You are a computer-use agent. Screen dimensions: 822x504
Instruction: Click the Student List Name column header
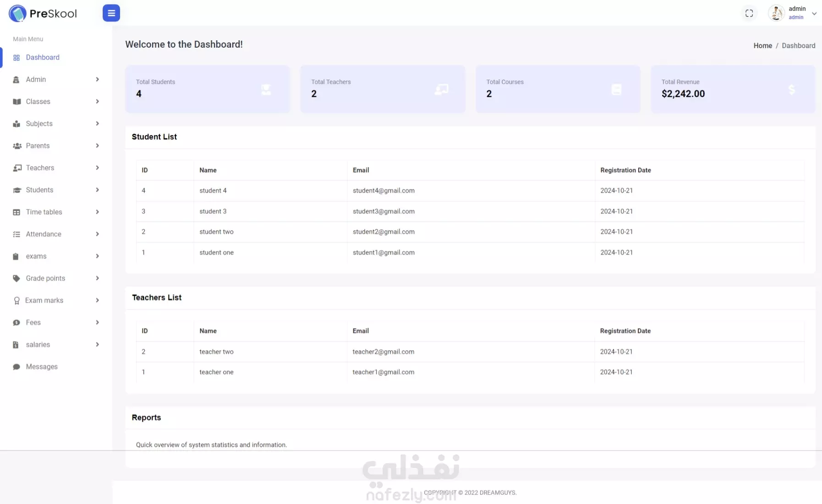tap(208, 170)
